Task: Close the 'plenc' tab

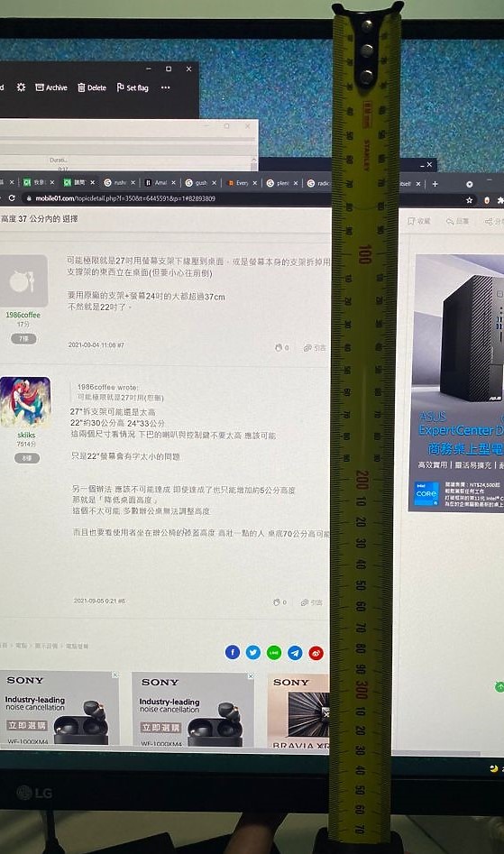Action: point(296,183)
